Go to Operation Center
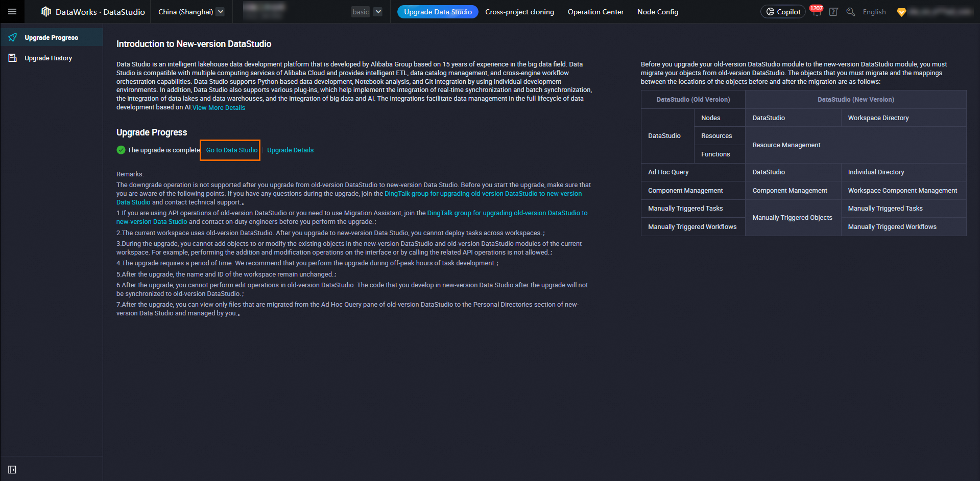Viewport: 980px width, 481px height. point(595,12)
